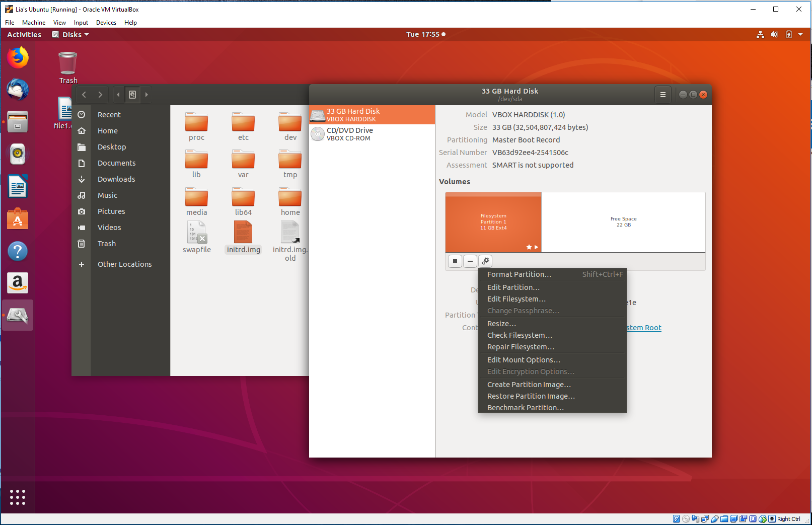Open the Disks indicator menu in the top bar

tap(70, 34)
